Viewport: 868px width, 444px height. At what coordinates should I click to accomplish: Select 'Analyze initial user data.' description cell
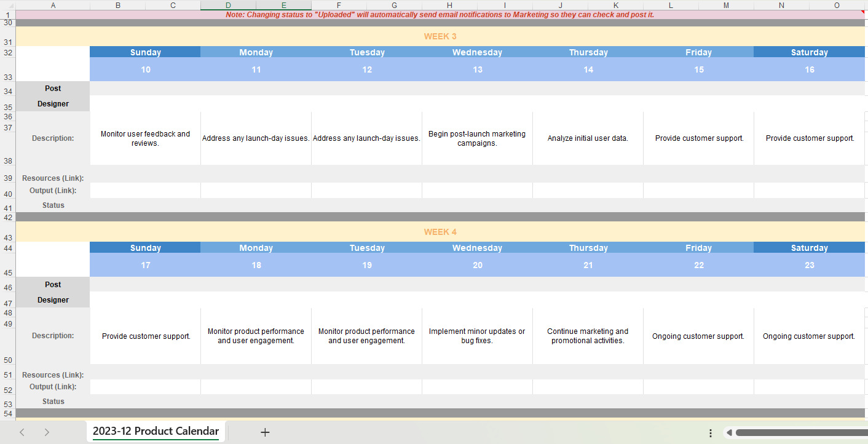pos(588,138)
